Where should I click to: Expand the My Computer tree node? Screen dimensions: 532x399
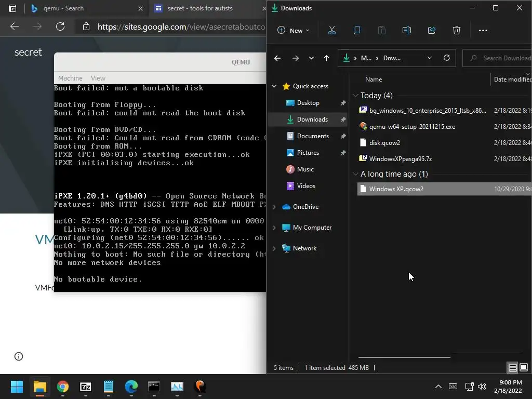click(274, 228)
